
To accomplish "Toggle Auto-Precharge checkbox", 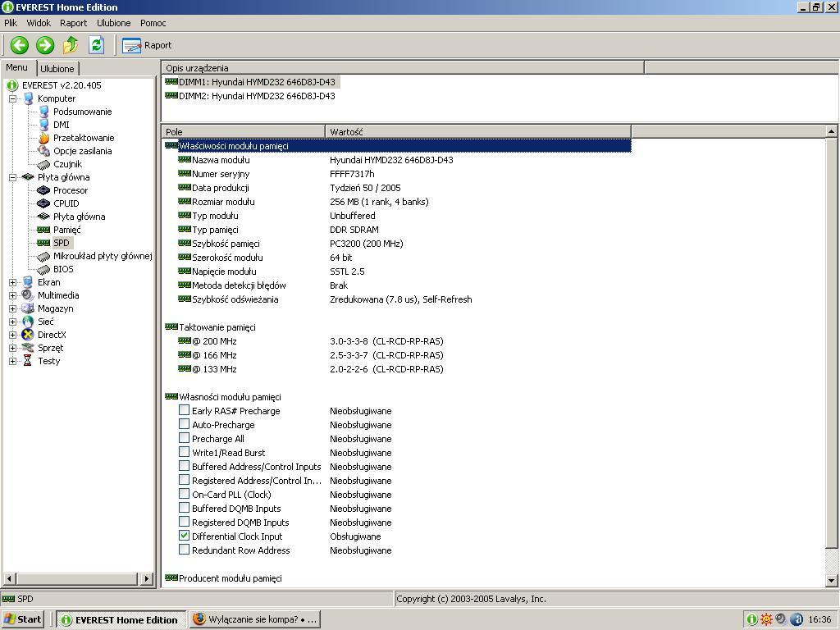I will click(184, 424).
